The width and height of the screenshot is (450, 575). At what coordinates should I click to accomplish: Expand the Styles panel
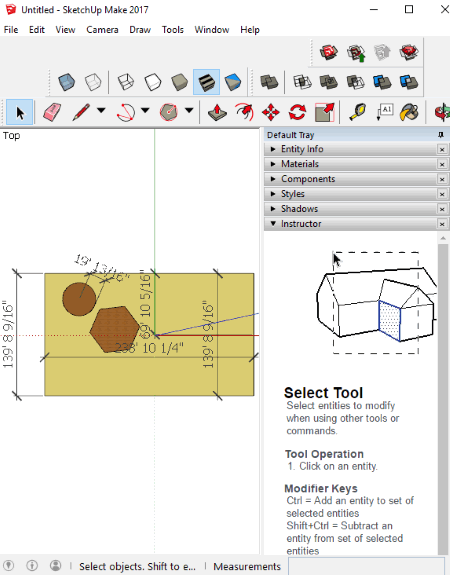click(x=350, y=194)
